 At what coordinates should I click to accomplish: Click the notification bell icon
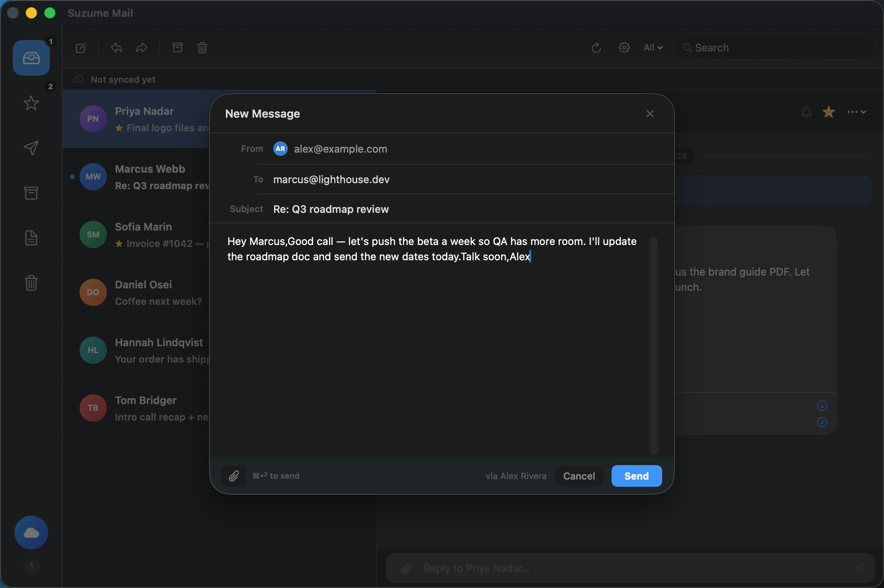pyautogui.click(x=806, y=112)
